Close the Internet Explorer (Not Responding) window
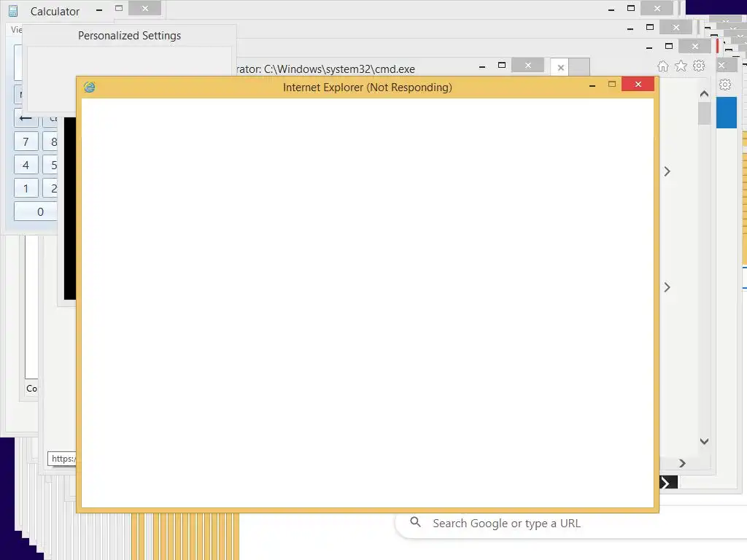Image resolution: width=747 pixels, height=560 pixels. [x=638, y=85]
